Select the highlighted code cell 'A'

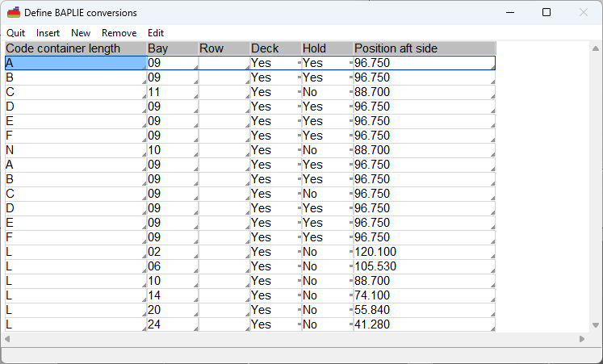76,63
